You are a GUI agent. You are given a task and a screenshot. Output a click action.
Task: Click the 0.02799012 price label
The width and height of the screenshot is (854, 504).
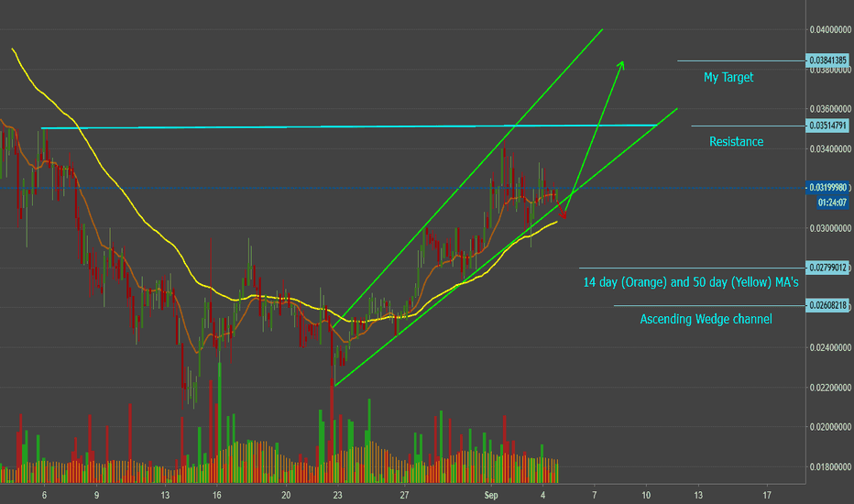click(x=827, y=267)
